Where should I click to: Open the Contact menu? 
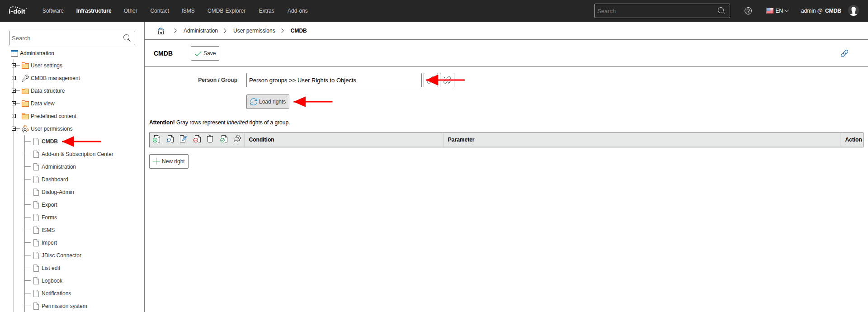[x=160, y=11]
